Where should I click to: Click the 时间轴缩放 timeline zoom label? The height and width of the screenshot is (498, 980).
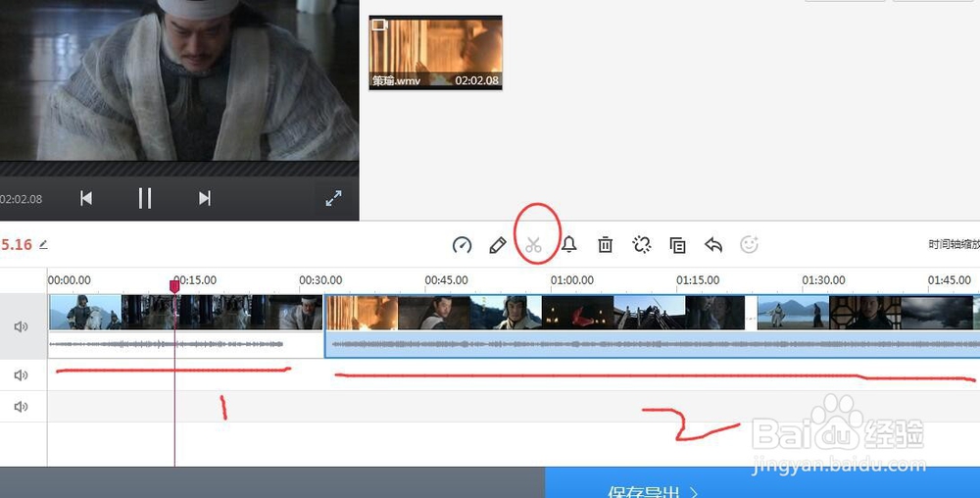pyautogui.click(x=955, y=244)
